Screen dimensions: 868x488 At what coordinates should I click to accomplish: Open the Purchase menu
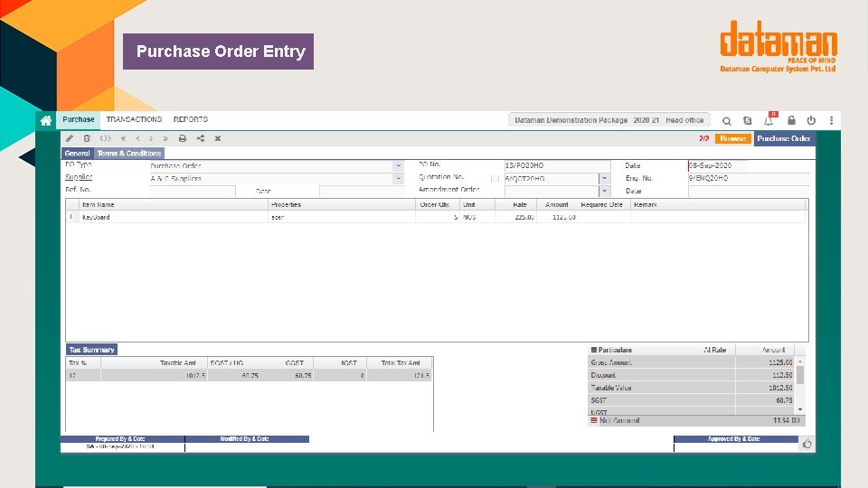coord(78,119)
